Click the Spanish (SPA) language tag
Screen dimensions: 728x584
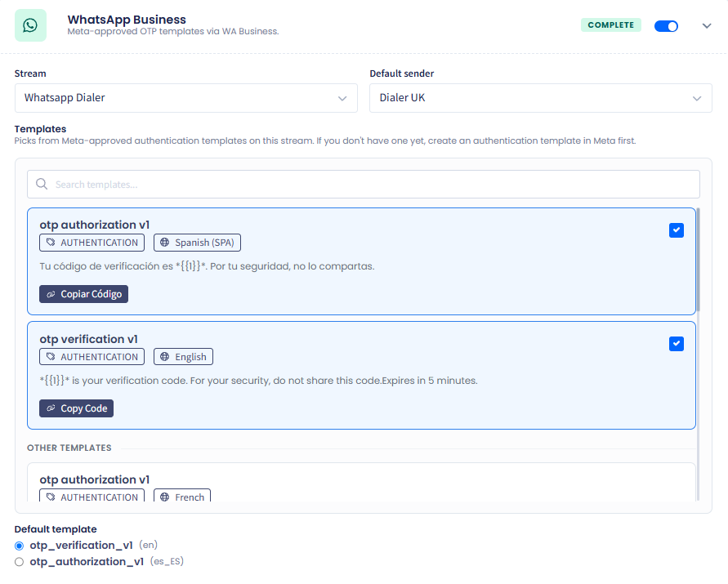click(x=198, y=243)
